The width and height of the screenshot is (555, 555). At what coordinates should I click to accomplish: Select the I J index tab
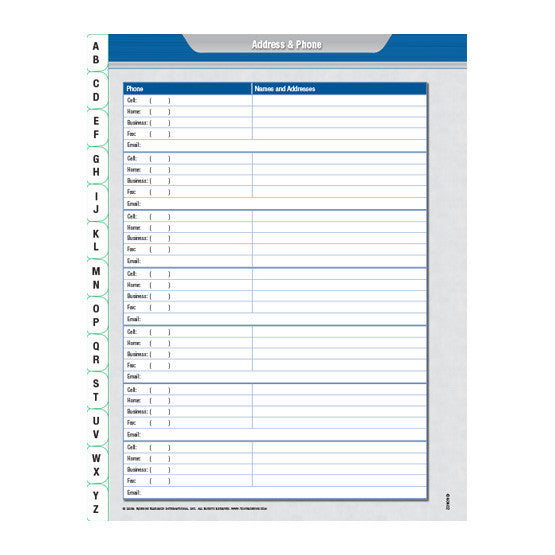pyautogui.click(x=97, y=203)
